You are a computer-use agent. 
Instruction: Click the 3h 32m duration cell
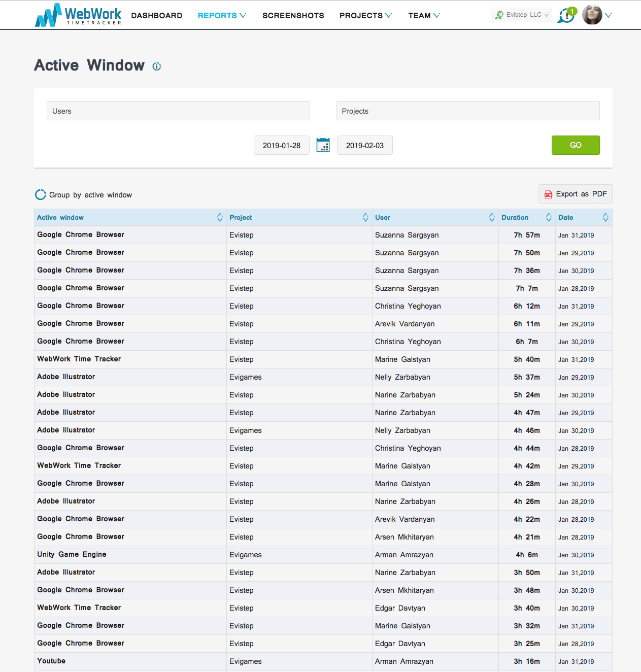527,626
